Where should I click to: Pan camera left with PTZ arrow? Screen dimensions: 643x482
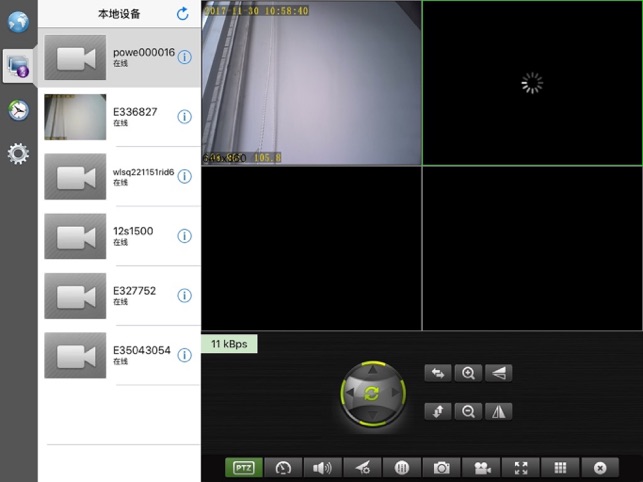point(349,393)
